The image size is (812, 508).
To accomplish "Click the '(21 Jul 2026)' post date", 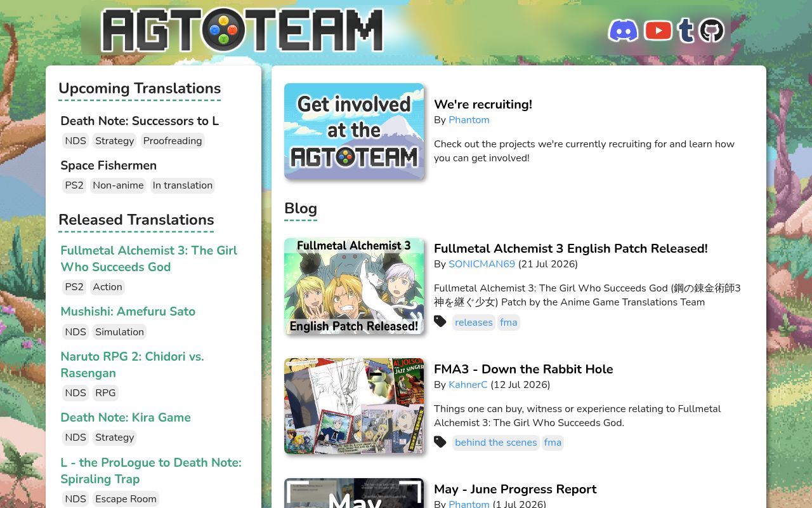I will coord(548,264).
